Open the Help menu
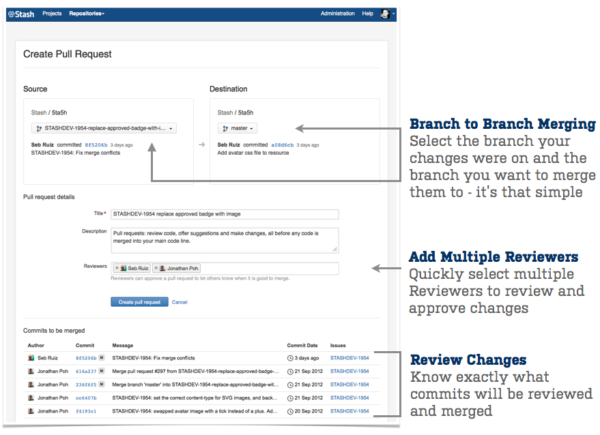The width and height of the screenshot is (600, 435). (368, 15)
